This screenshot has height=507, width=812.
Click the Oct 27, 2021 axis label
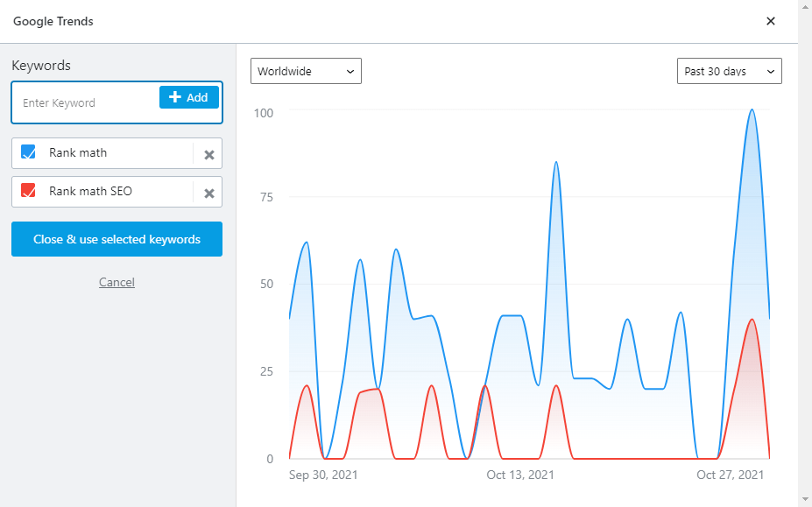coord(731,475)
